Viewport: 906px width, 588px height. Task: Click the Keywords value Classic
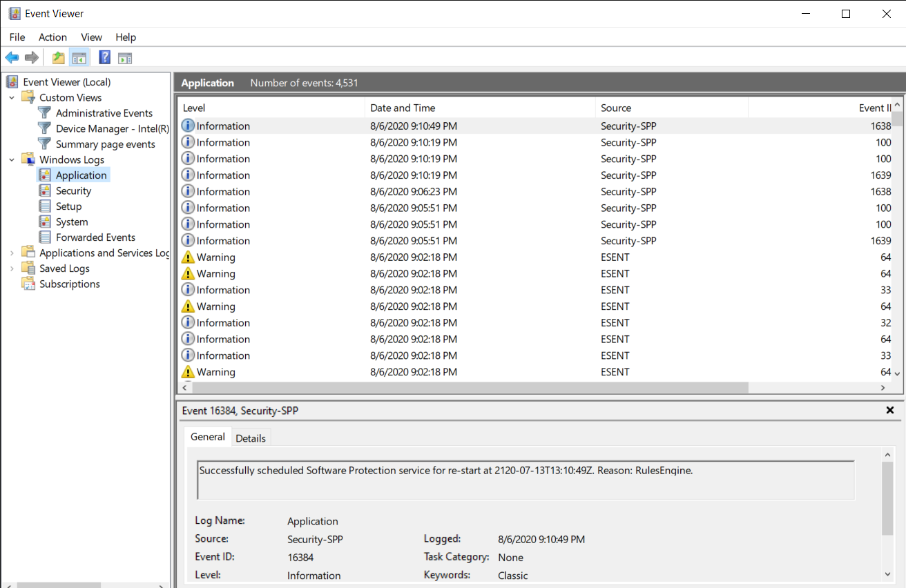tap(512, 576)
